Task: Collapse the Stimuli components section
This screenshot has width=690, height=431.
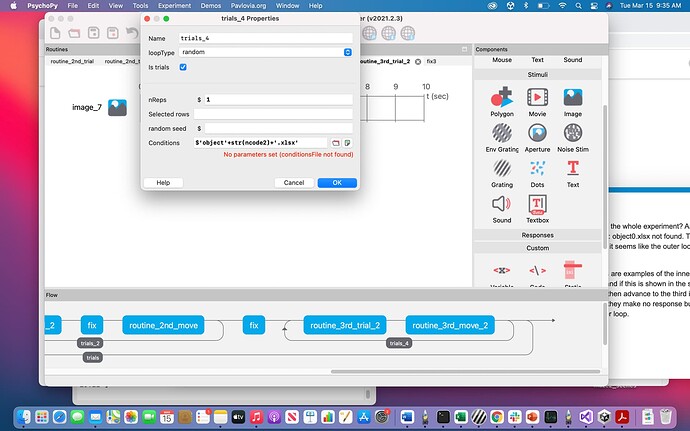Action: 537,74
